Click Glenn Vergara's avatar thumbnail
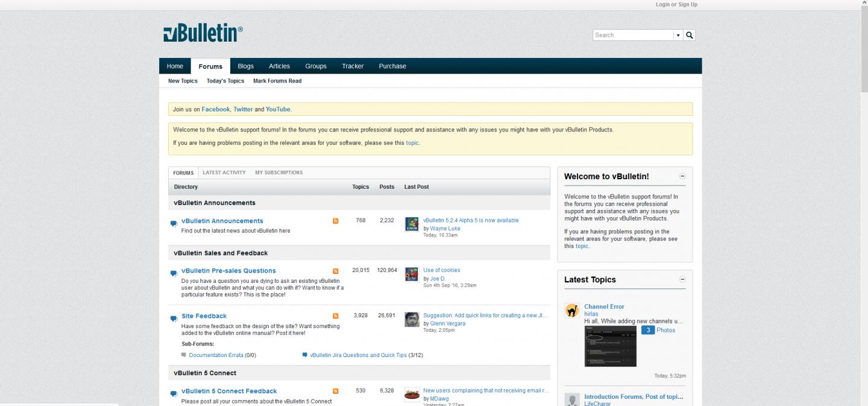This screenshot has width=868, height=406. coord(412,320)
